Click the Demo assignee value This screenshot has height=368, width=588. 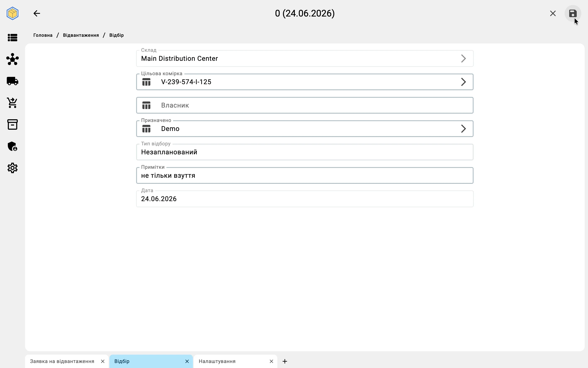click(170, 129)
